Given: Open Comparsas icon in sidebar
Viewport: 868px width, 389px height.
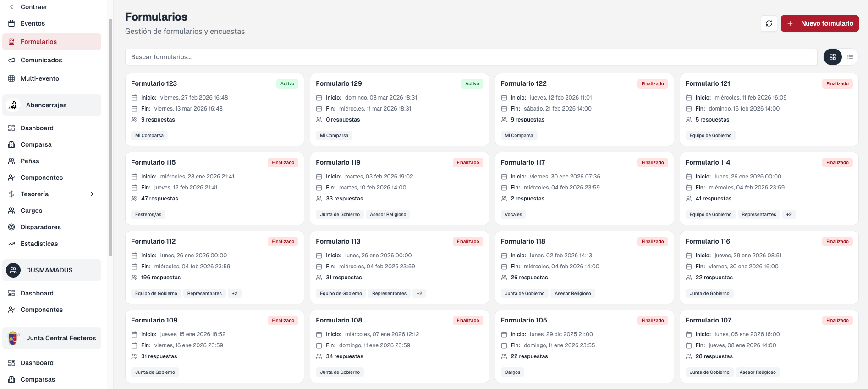Looking at the screenshot, I should (11, 379).
